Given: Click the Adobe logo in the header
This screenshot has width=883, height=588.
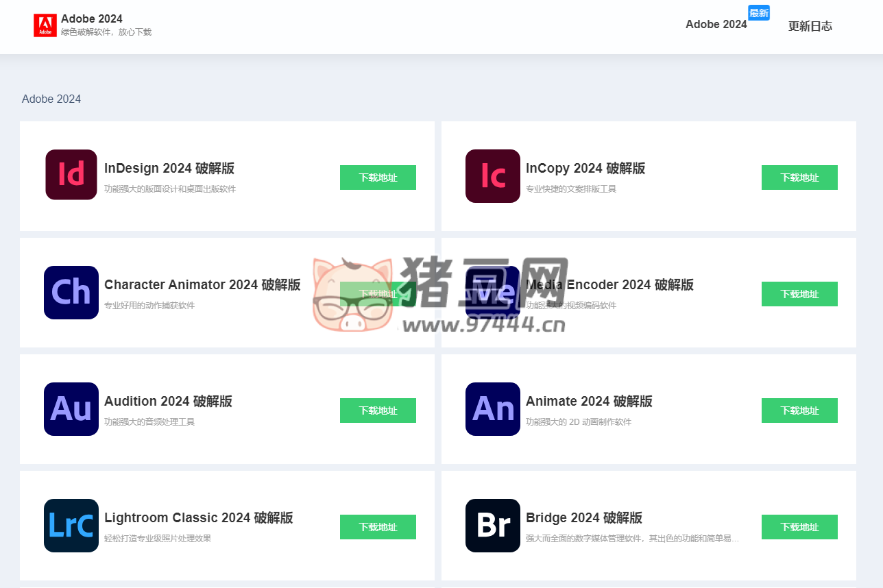Looking at the screenshot, I should [45, 25].
